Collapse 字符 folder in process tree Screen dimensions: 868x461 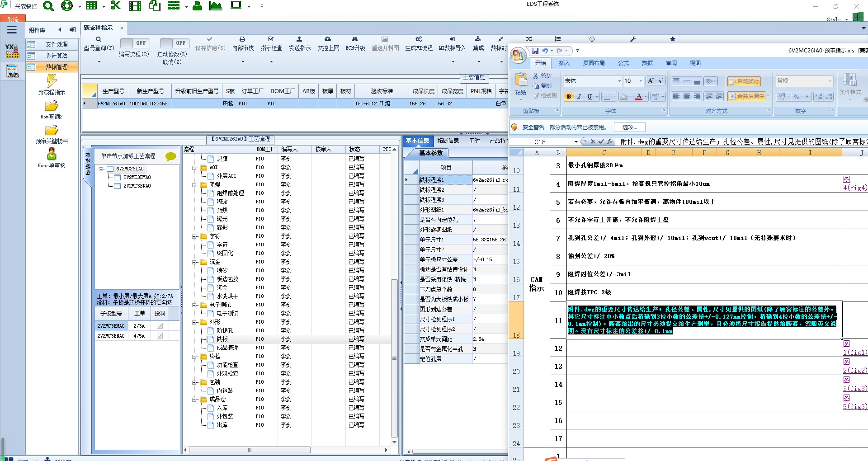click(194, 236)
